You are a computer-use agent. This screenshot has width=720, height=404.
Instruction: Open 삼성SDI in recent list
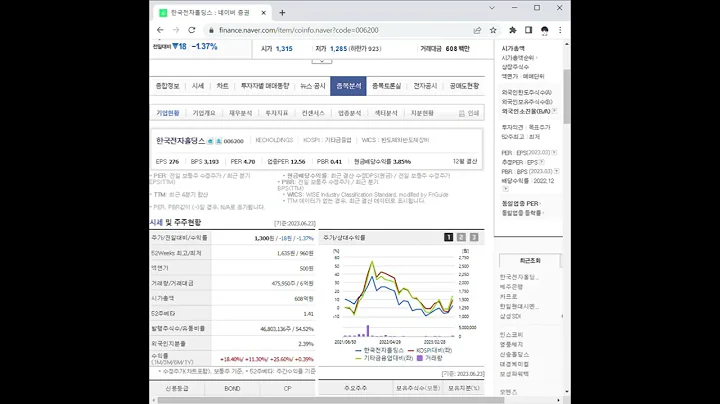click(510, 316)
